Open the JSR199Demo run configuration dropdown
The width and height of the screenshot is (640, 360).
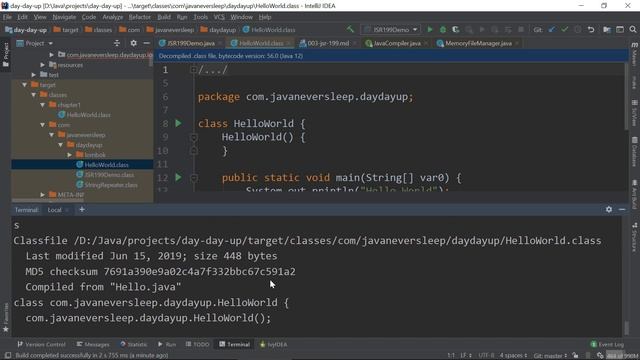coord(391,29)
